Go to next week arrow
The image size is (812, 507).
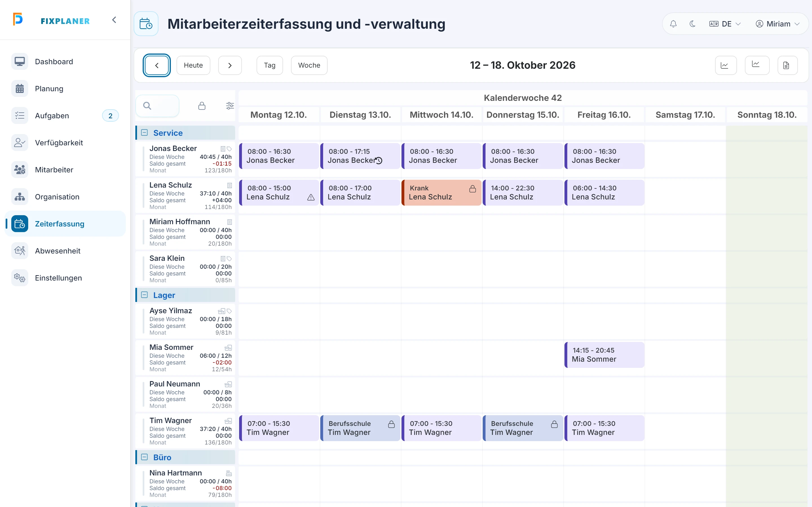click(230, 65)
